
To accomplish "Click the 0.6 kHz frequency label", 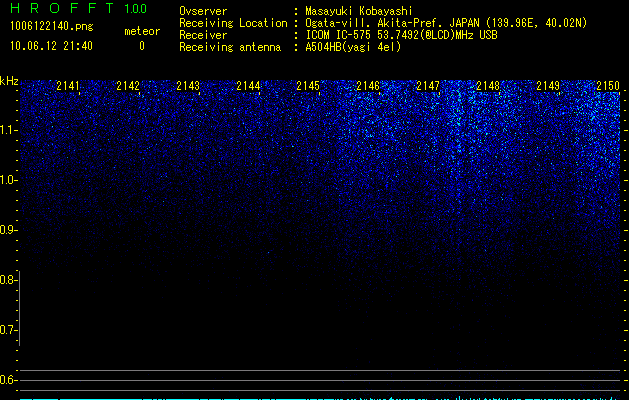I will pyautogui.click(x=7, y=380).
